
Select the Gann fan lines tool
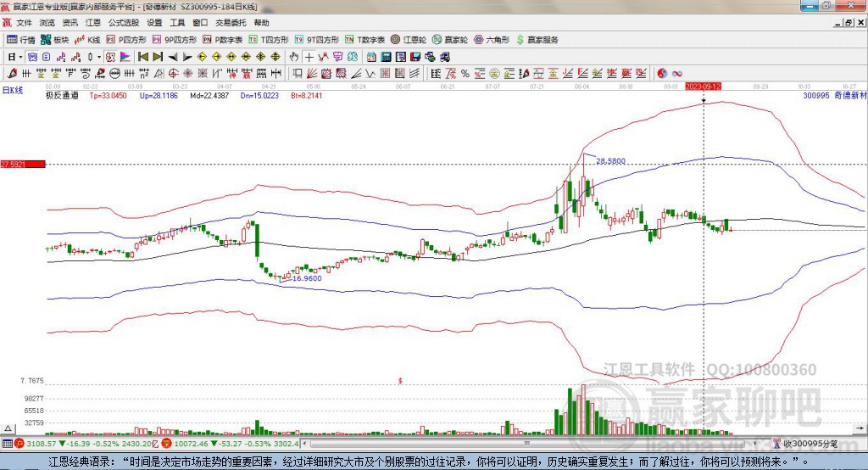click(312, 73)
